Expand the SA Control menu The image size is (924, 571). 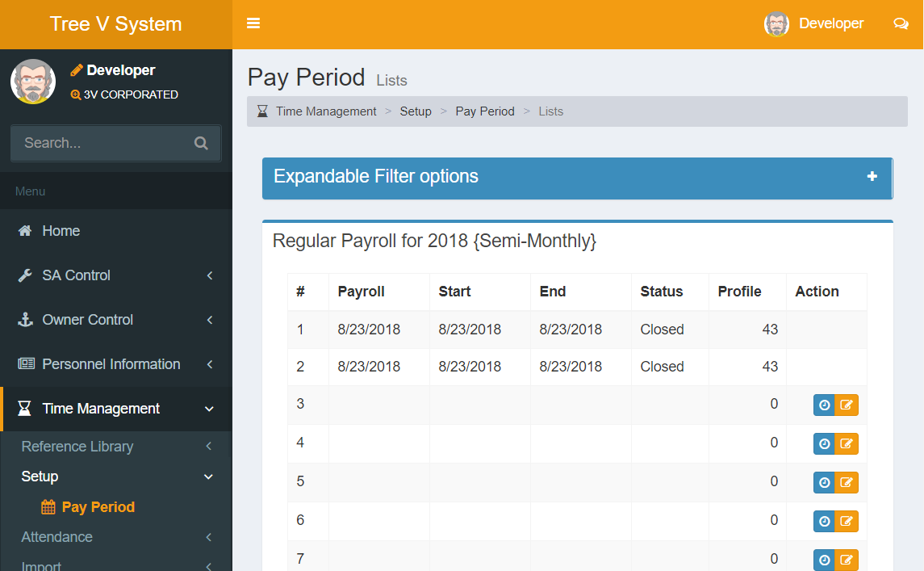[115, 275]
